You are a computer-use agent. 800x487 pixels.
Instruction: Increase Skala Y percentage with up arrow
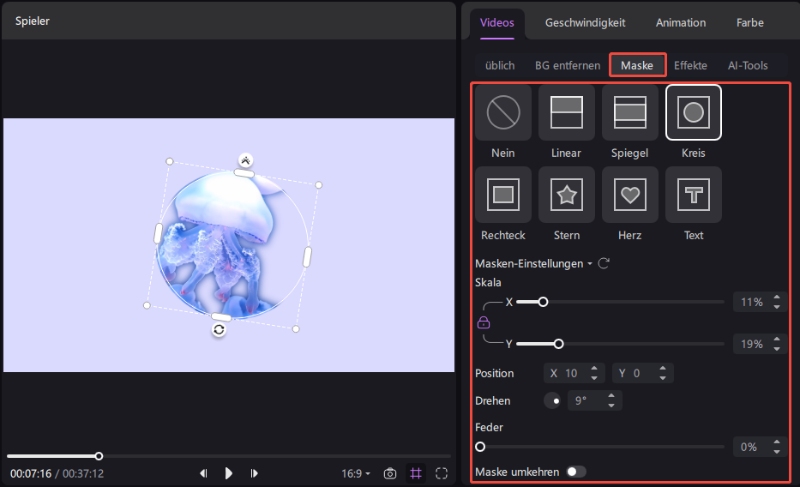coord(777,340)
